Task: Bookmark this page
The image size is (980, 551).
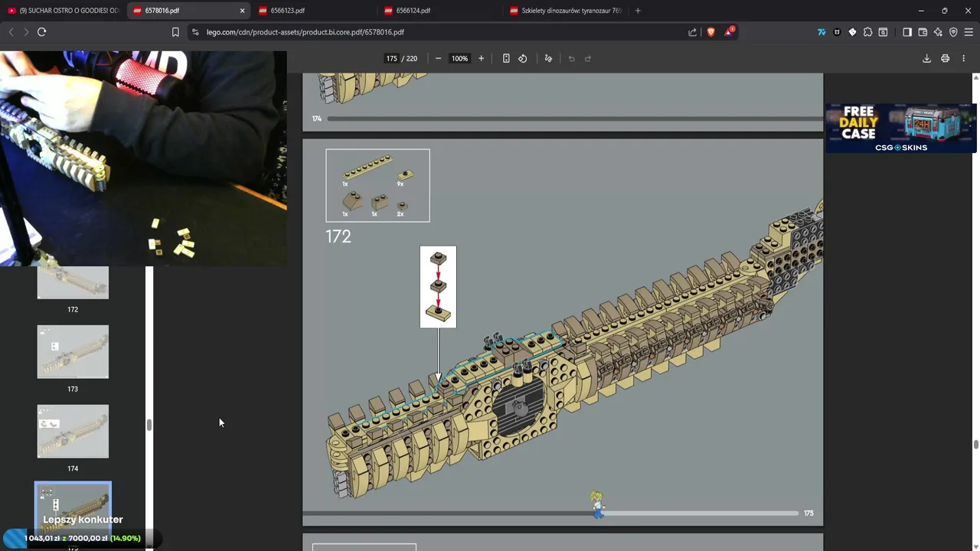Action: click(x=175, y=32)
